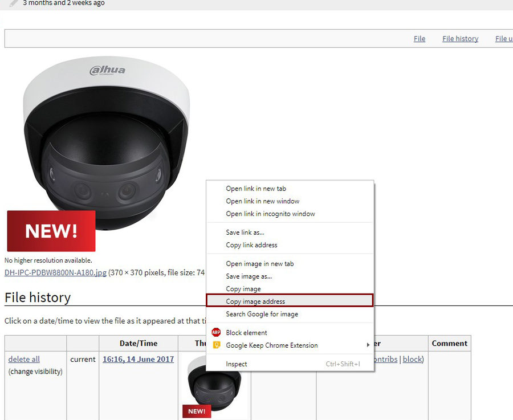513x420 pixels.
Task: Click the large Dahua camera image
Action: (107, 154)
